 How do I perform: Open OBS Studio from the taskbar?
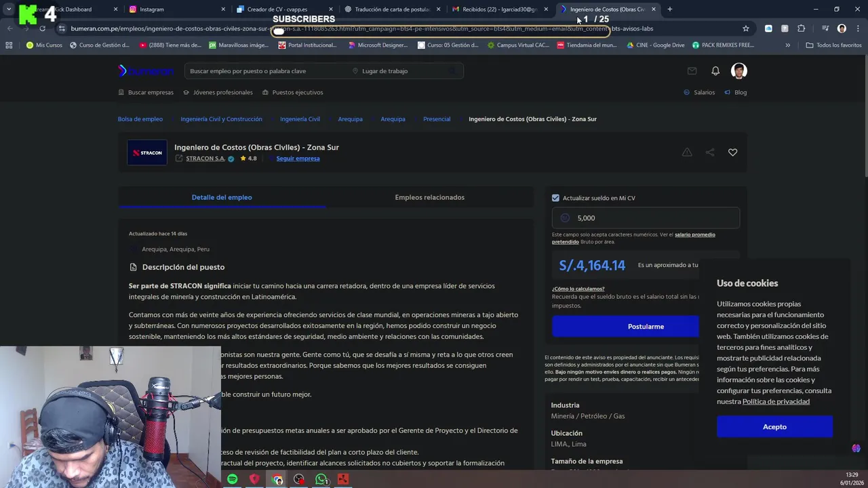click(x=299, y=479)
